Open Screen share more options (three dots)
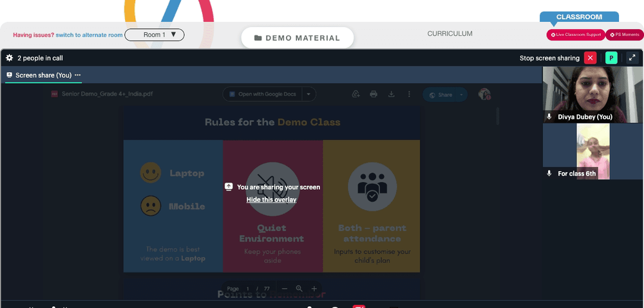The image size is (644, 308). click(x=78, y=75)
